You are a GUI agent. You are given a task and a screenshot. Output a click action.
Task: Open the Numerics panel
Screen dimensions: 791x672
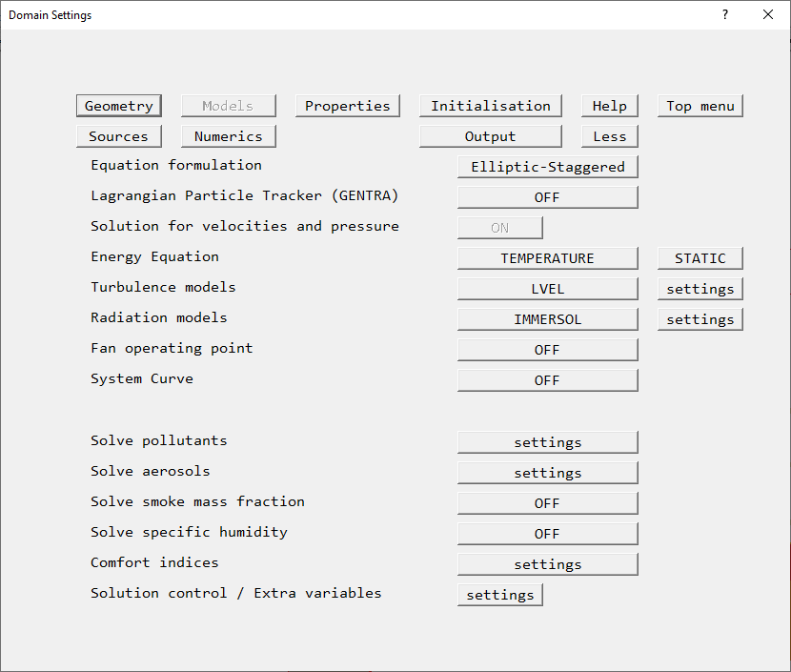point(228,136)
